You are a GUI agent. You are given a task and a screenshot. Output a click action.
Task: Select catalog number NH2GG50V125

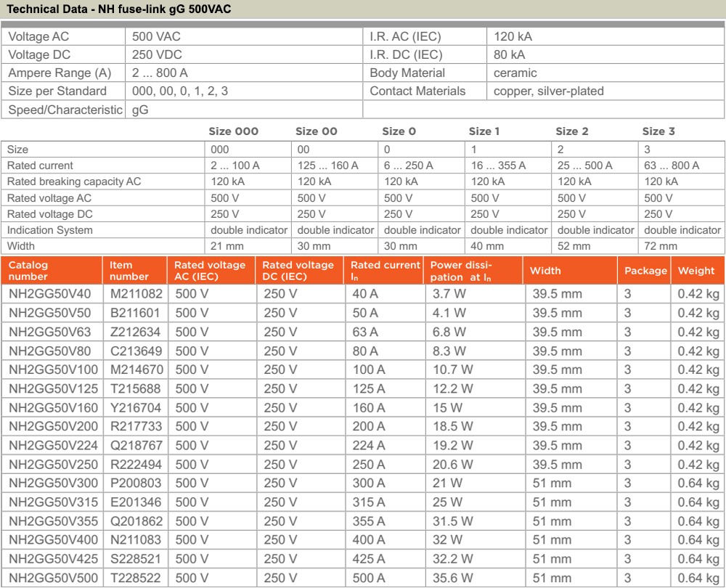(x=53, y=388)
